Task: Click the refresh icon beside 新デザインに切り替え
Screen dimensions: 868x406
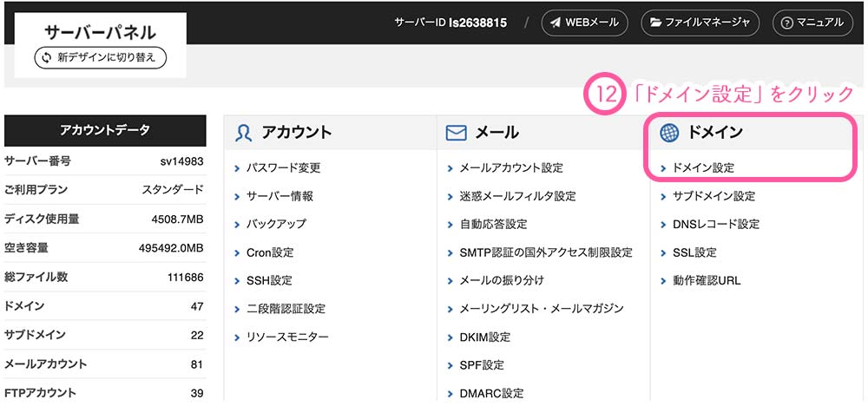Action: click(x=45, y=57)
